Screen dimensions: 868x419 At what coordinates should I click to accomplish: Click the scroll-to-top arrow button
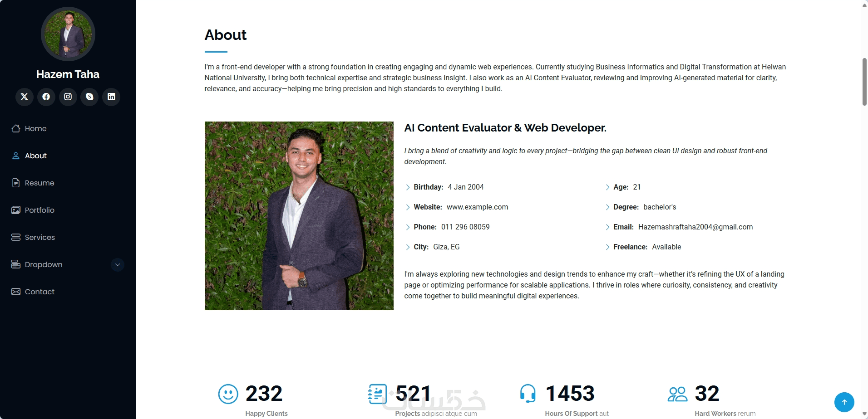(x=844, y=402)
